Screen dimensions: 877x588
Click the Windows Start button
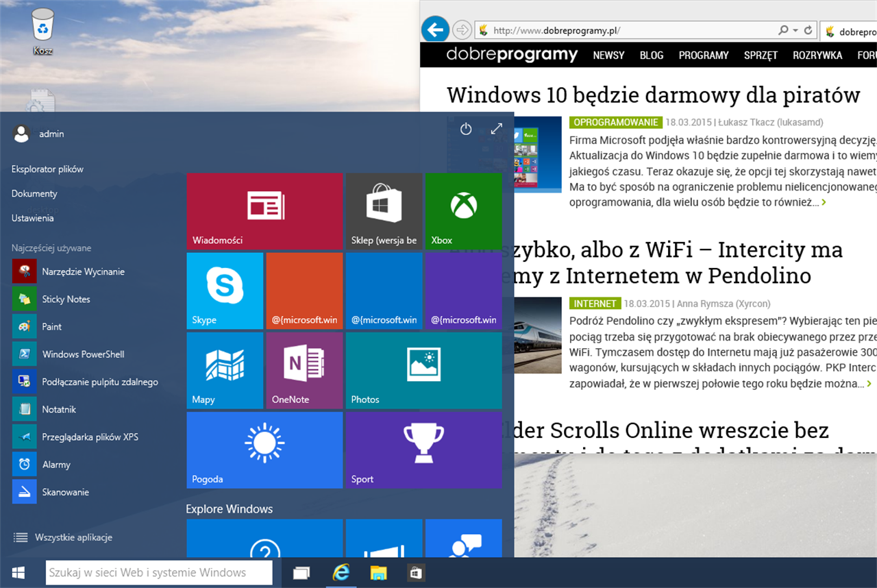tap(18, 572)
